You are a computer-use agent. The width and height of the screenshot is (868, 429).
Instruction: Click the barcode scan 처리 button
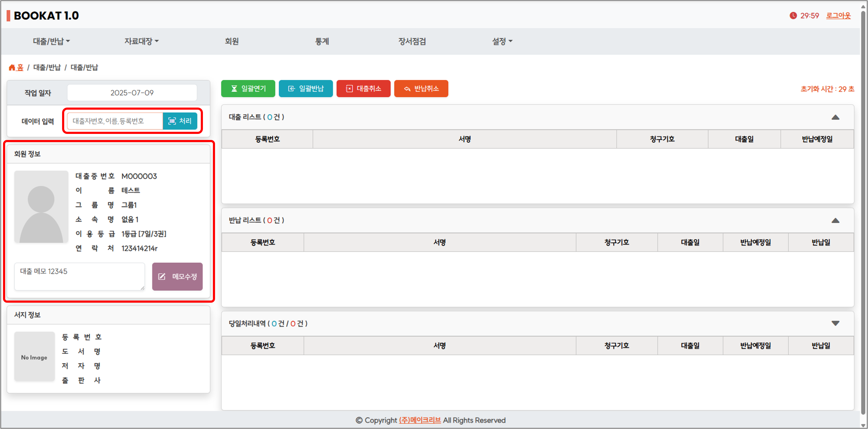click(x=180, y=121)
